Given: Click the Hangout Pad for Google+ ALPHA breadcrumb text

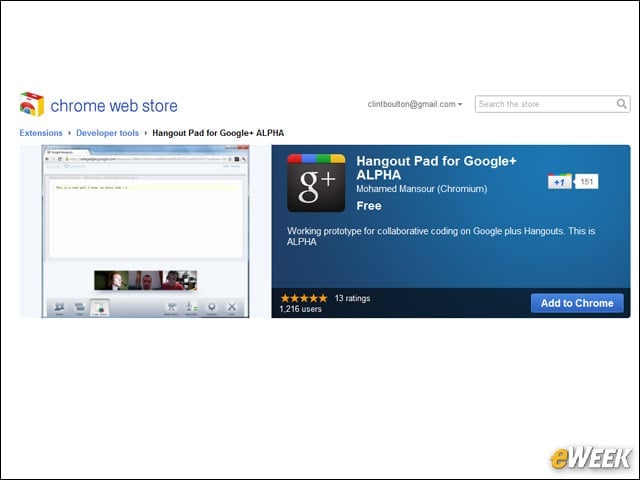Looking at the screenshot, I should tap(218, 133).
